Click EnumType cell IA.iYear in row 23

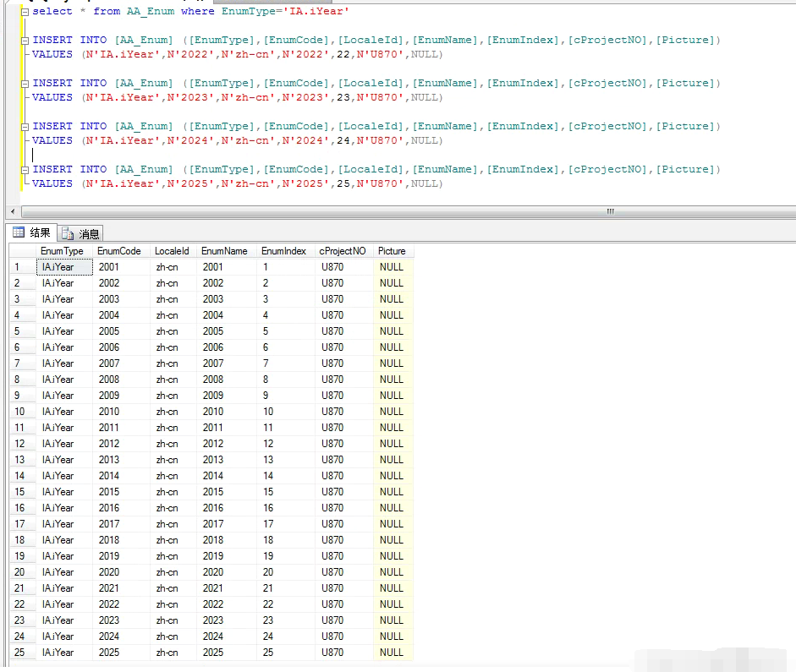64,620
